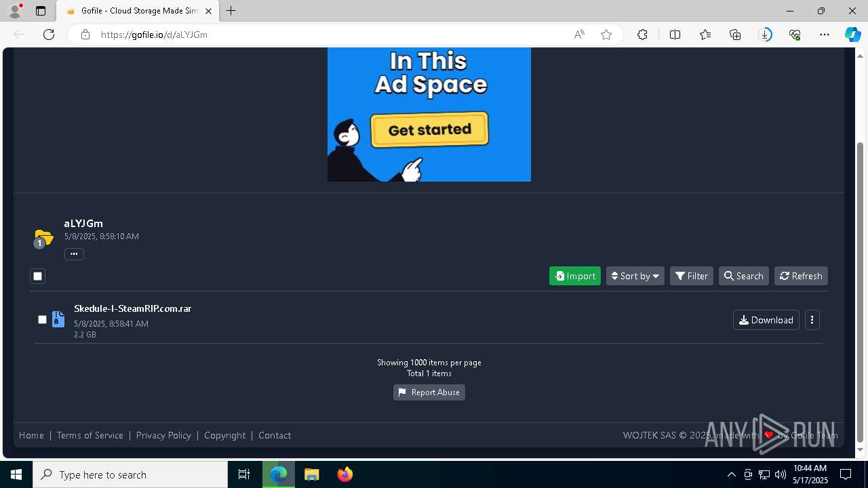Open folder options ellipsis under aLYJGm
Viewport: 868px width, 488px height.
tap(74, 254)
